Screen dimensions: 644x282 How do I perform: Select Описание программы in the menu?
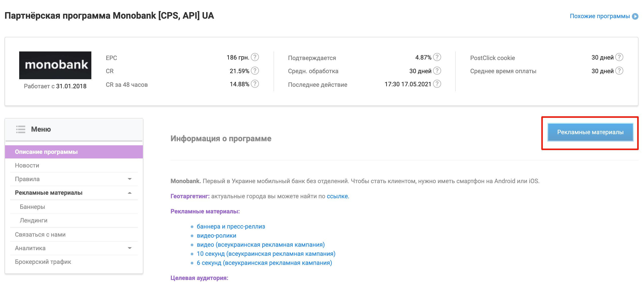[x=74, y=152]
